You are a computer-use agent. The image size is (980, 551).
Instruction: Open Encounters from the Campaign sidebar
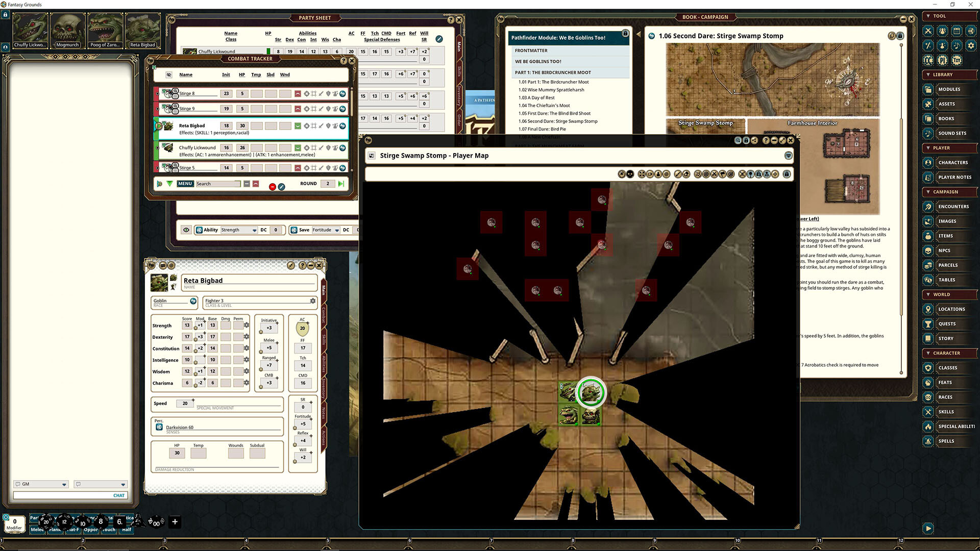point(952,206)
